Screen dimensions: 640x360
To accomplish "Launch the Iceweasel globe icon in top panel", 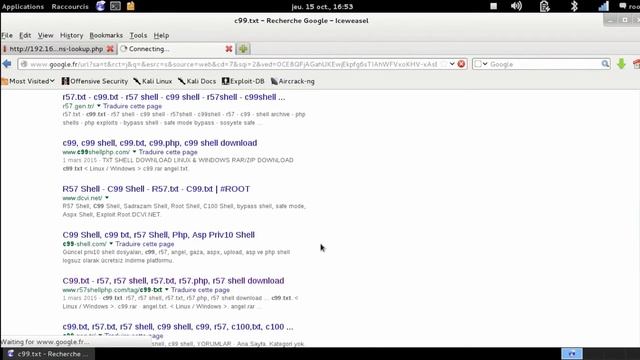I will coord(100,6).
